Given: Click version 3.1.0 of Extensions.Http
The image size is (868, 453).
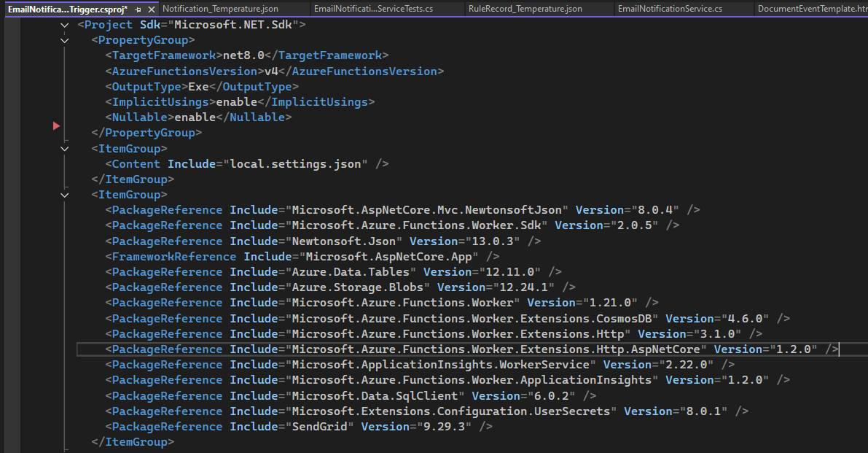Looking at the screenshot, I should [x=717, y=334].
